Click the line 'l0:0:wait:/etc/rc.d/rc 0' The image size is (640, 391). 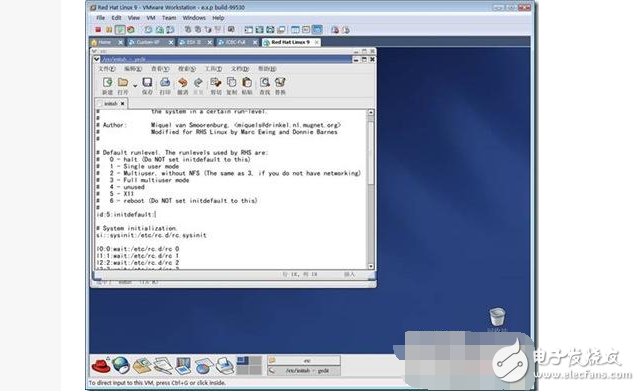coord(138,249)
